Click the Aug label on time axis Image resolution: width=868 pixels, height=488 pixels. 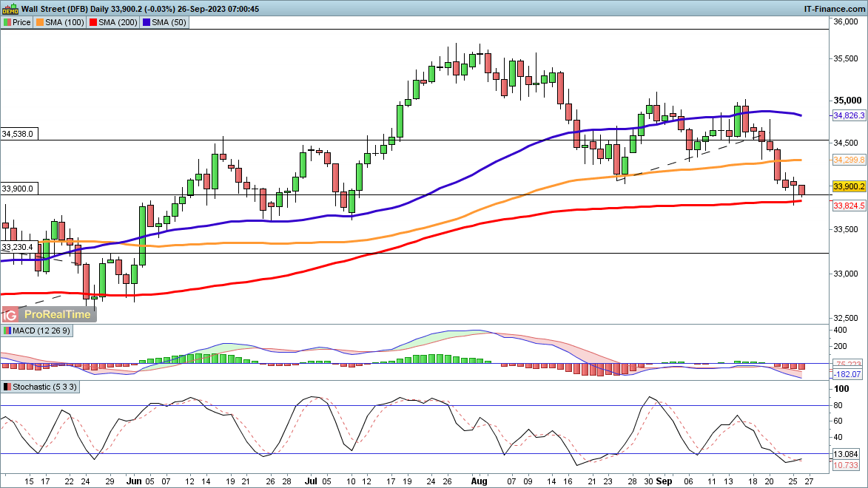coord(478,481)
